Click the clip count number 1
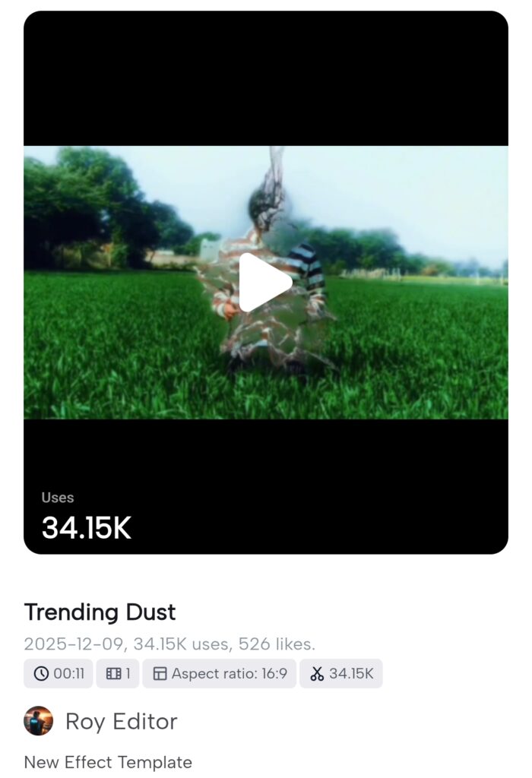This screenshot has width=532, height=778. [x=128, y=674]
